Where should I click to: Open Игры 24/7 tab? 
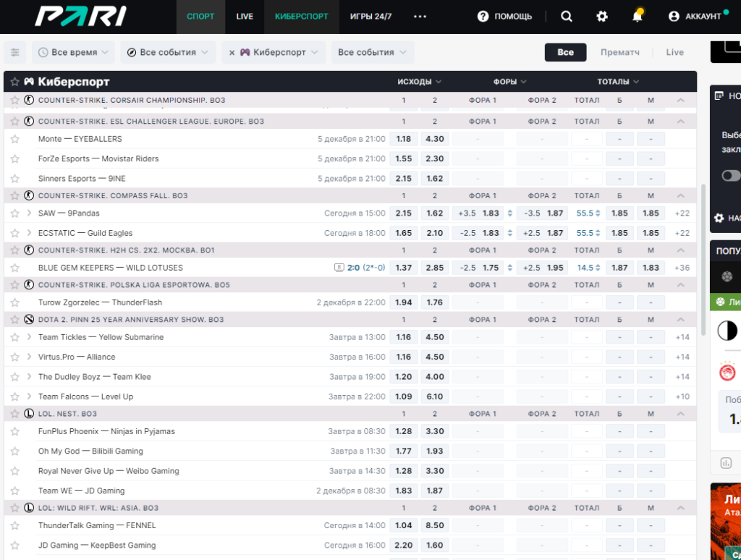370,17
